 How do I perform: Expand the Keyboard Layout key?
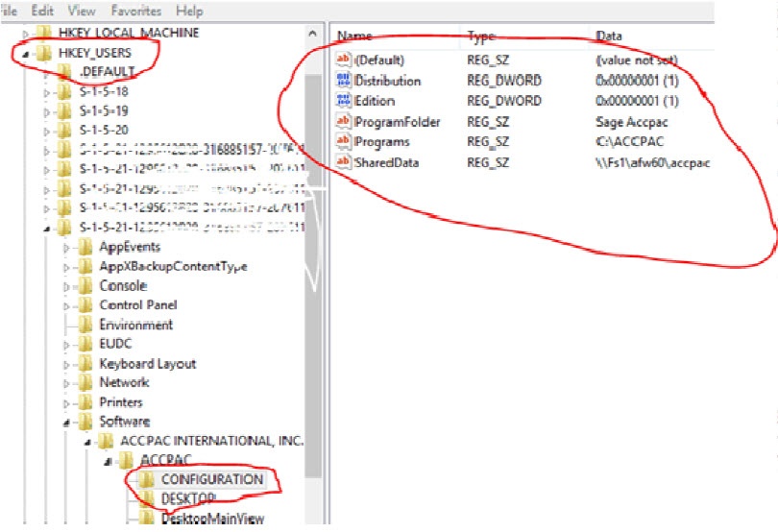tap(66, 364)
